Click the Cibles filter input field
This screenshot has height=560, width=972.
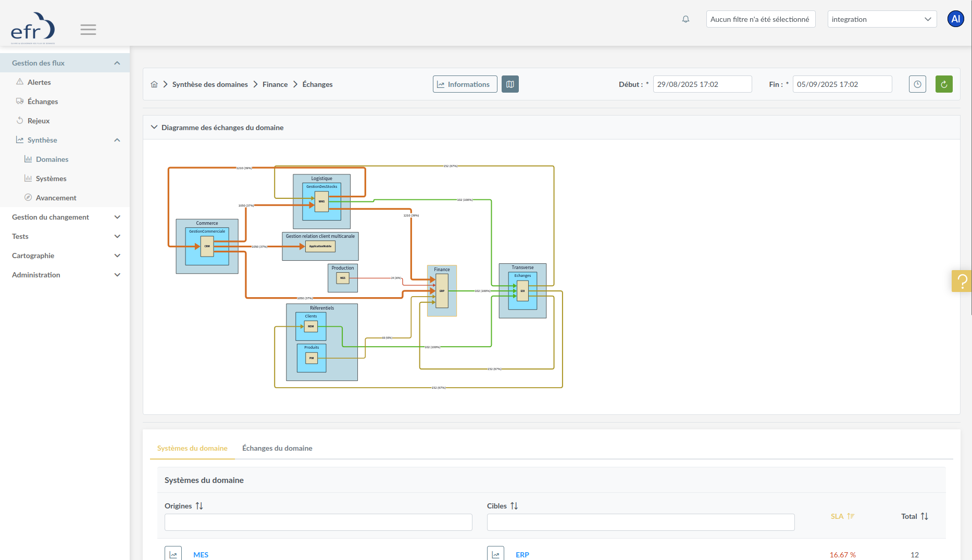pyautogui.click(x=640, y=522)
